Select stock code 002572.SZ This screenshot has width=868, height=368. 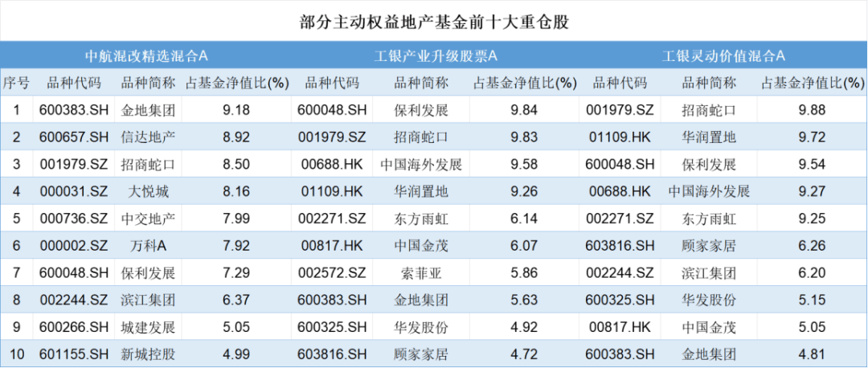pos(332,273)
